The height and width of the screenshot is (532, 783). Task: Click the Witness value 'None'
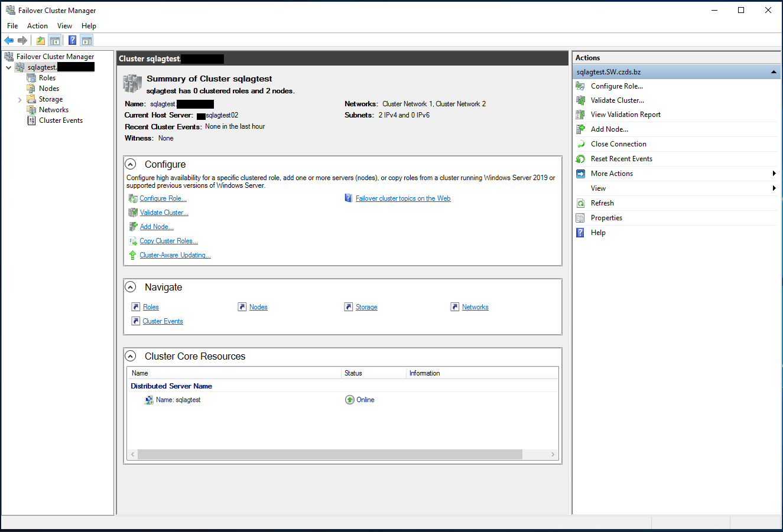[166, 138]
